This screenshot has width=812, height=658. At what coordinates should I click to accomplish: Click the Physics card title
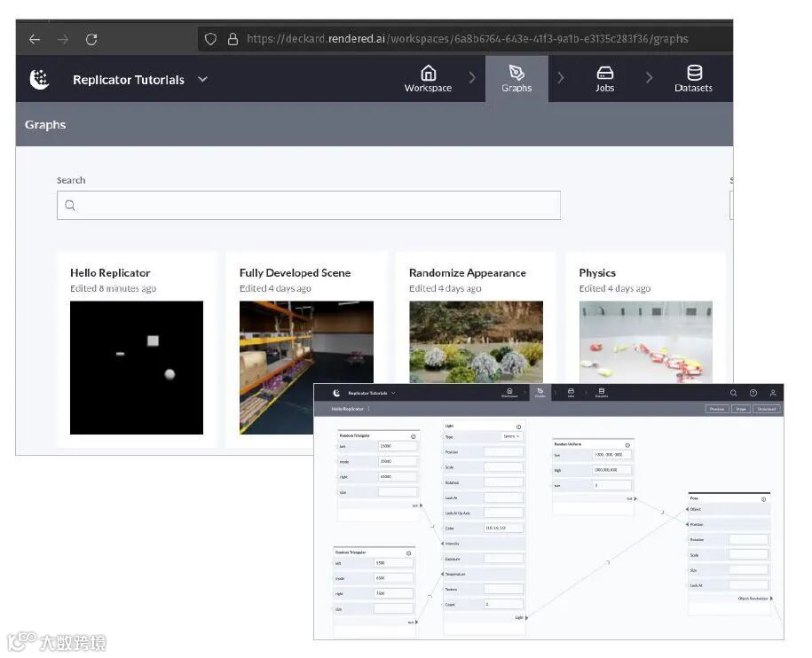click(x=597, y=272)
